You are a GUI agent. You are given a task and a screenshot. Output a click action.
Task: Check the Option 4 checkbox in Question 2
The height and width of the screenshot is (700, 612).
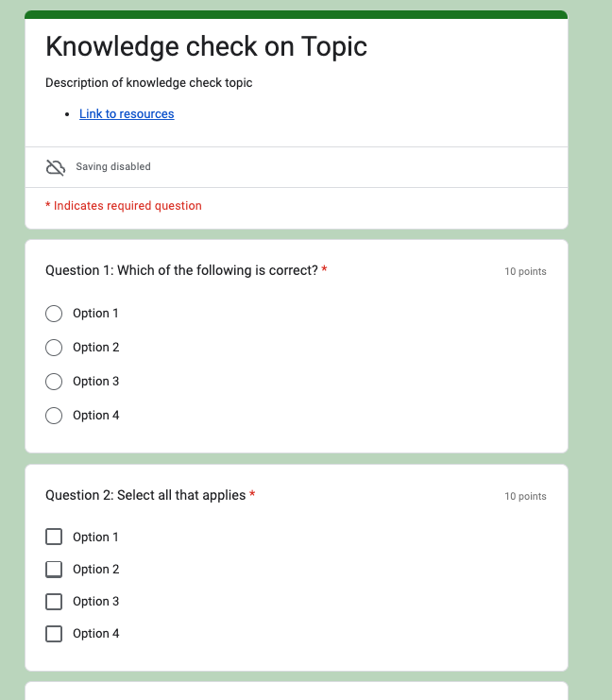tap(54, 634)
